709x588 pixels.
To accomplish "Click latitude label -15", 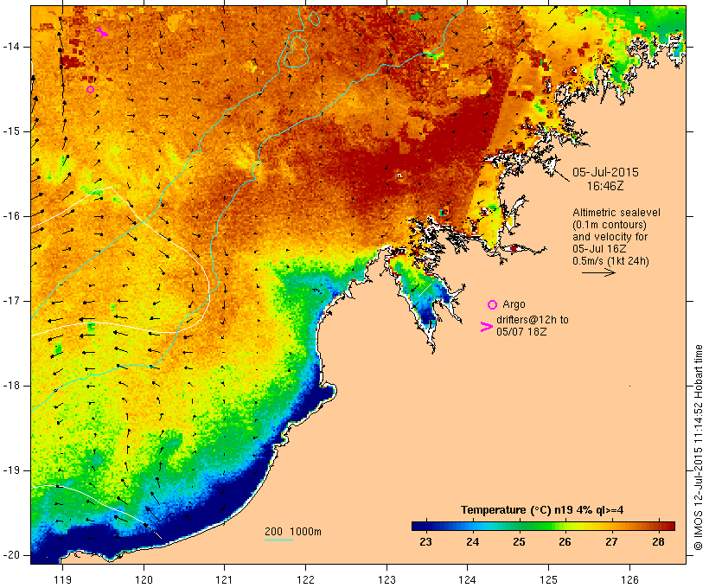I will (10, 131).
